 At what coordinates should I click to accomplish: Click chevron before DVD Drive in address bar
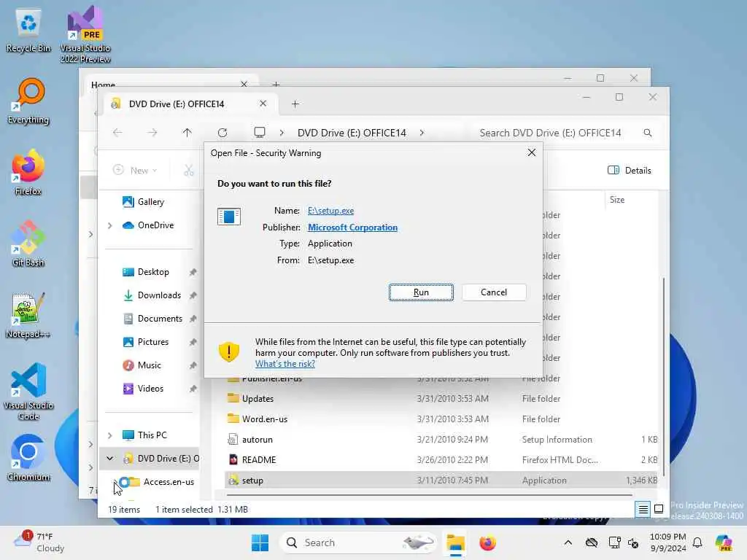[x=282, y=133]
